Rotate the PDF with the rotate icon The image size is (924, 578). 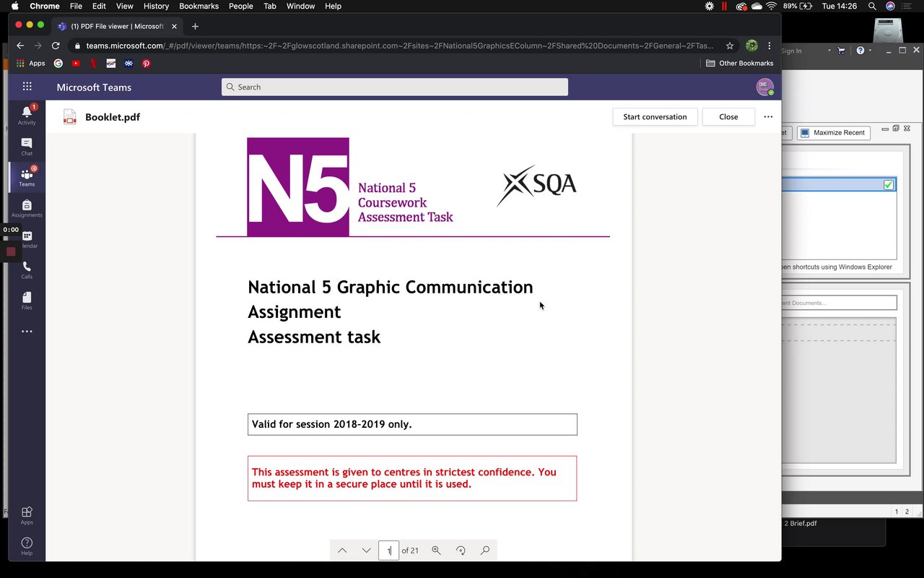(461, 551)
